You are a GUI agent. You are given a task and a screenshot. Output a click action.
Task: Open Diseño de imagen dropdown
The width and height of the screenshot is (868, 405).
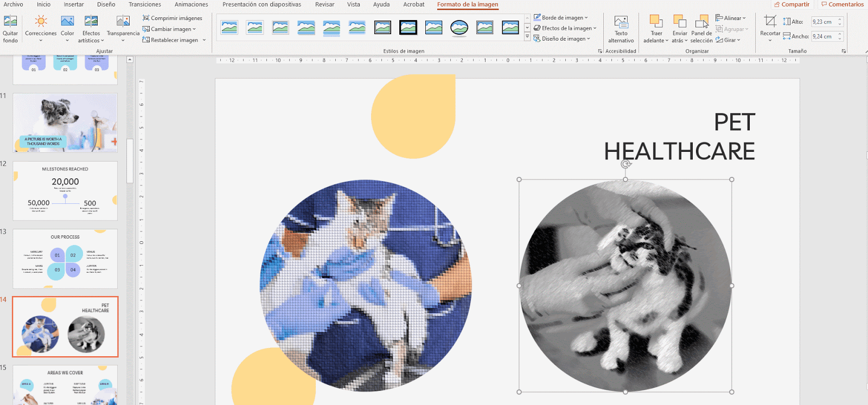click(x=561, y=38)
